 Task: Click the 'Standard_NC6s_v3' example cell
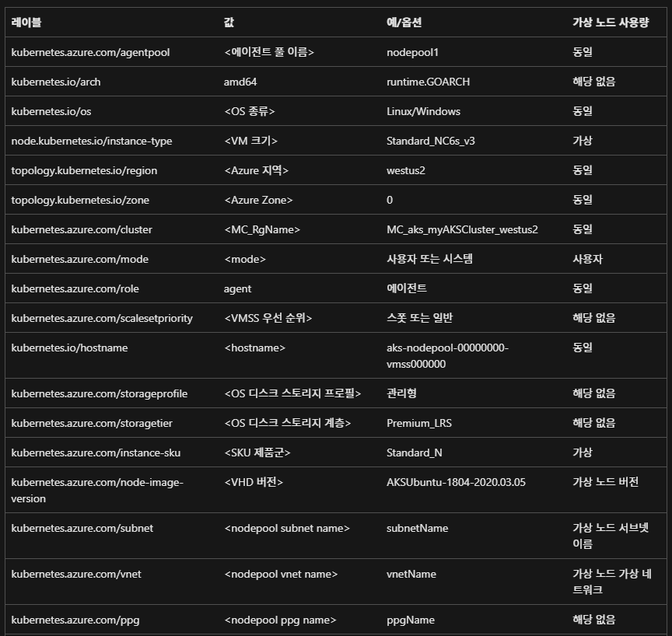pos(431,141)
